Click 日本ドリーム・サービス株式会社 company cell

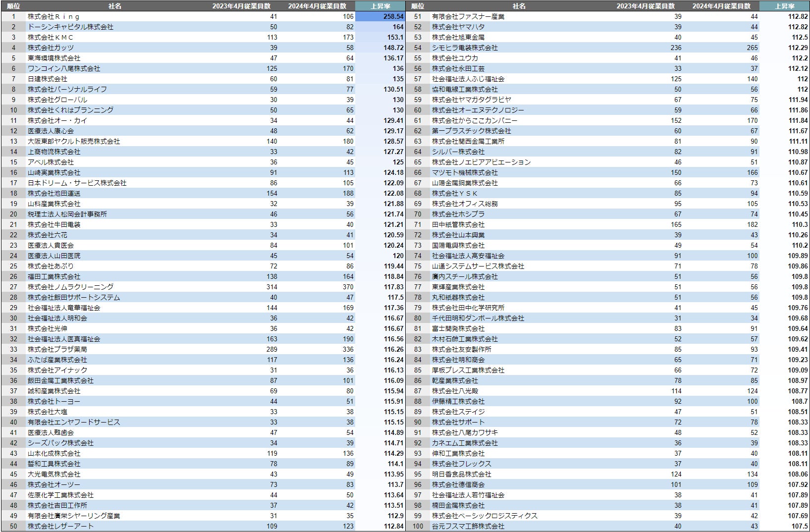click(x=77, y=183)
